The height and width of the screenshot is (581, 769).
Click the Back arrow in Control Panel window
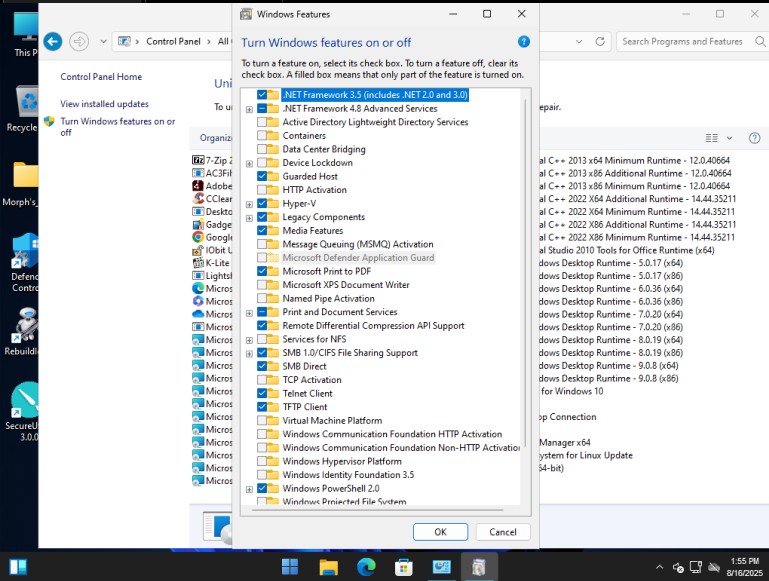click(x=53, y=42)
